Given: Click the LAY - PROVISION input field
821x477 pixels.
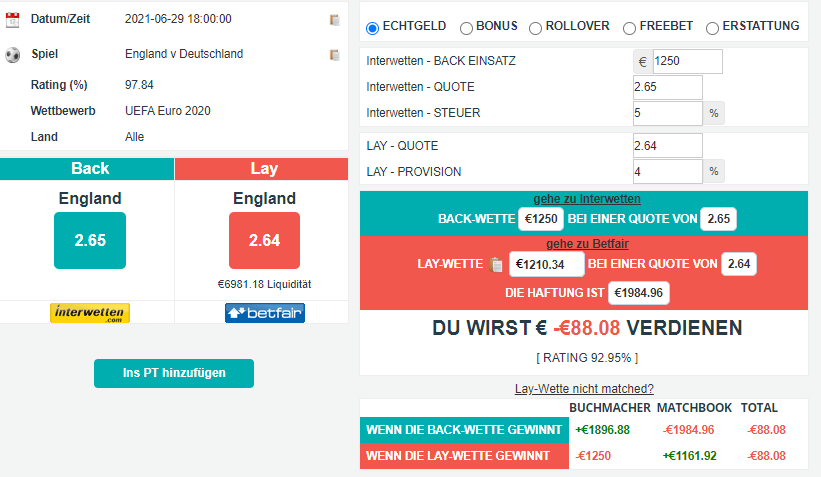Looking at the screenshot, I should pyautogui.click(x=668, y=172).
